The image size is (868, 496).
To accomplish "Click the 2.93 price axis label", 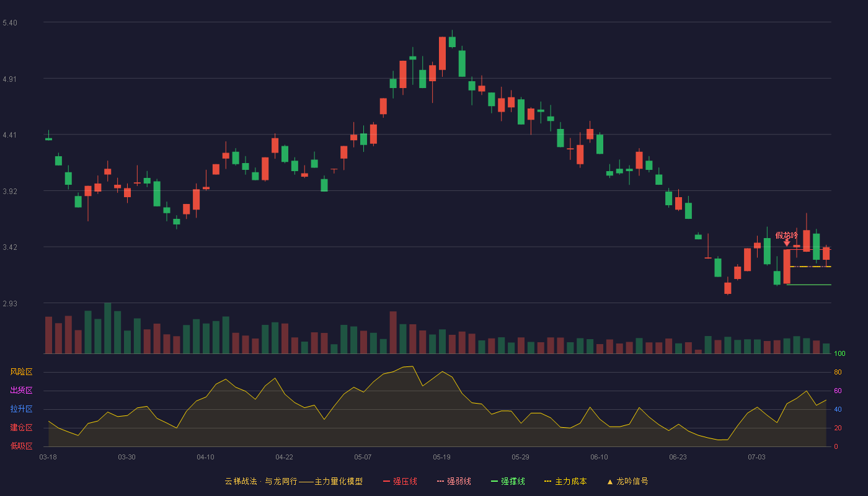I will click(10, 304).
